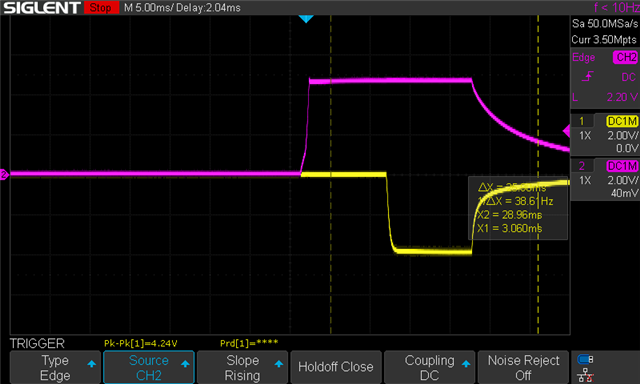Select the channel 2 ground marker
The width and height of the screenshot is (640, 384).
[4, 175]
